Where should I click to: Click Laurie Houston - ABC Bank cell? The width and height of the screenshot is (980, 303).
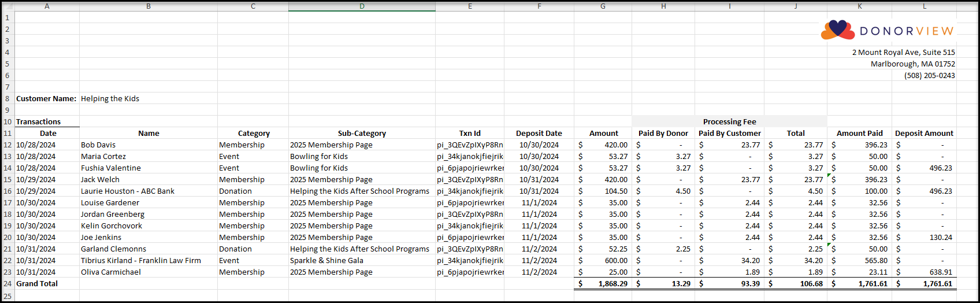pyautogui.click(x=149, y=191)
